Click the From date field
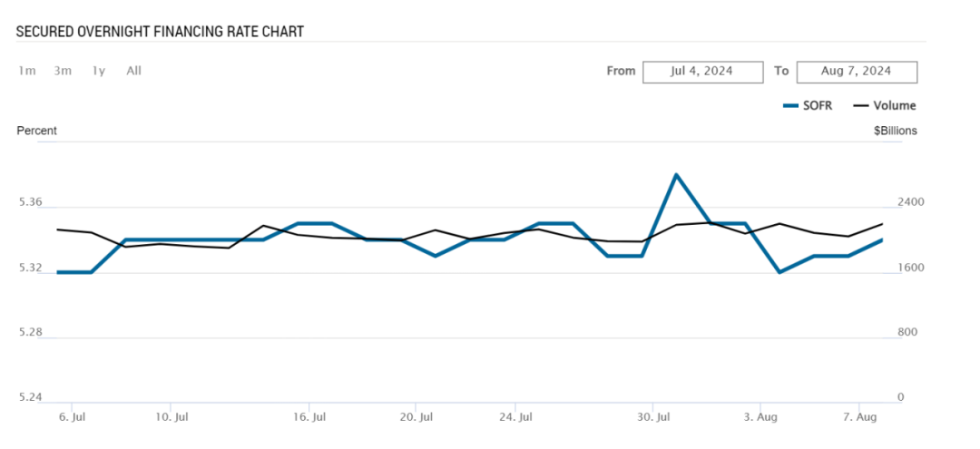 pyautogui.click(x=701, y=72)
